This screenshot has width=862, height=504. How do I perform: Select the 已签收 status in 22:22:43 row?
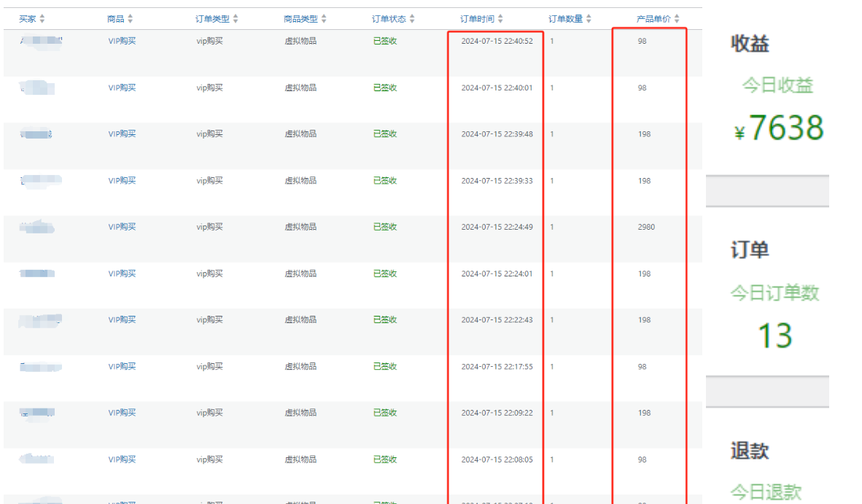pyautogui.click(x=384, y=320)
